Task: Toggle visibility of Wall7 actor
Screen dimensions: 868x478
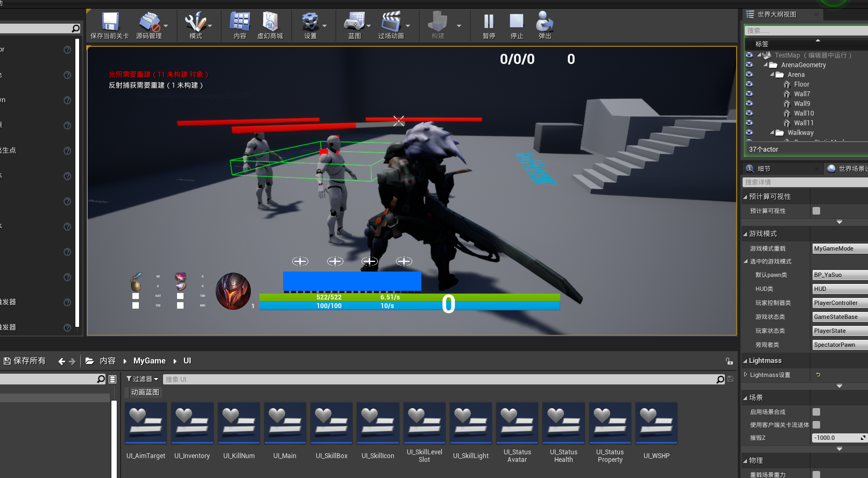Action: tap(749, 94)
